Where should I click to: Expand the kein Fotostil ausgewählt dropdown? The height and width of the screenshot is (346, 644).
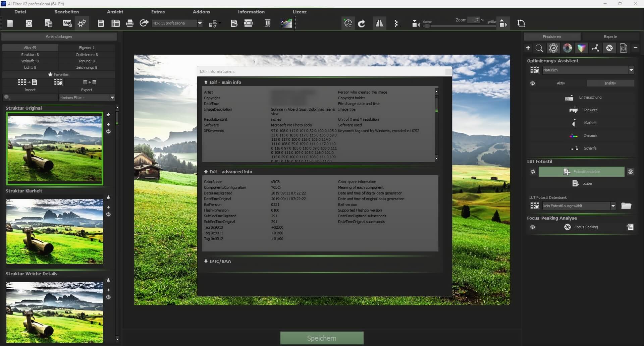click(x=614, y=206)
